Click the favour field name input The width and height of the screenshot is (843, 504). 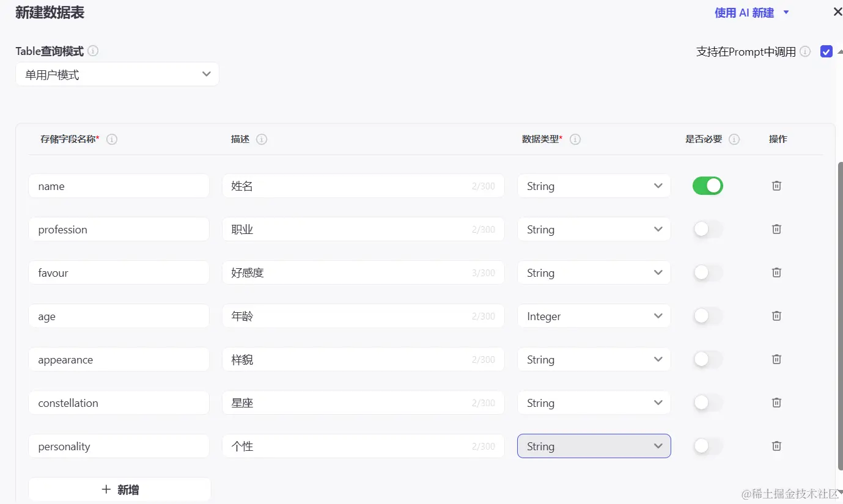(x=119, y=272)
